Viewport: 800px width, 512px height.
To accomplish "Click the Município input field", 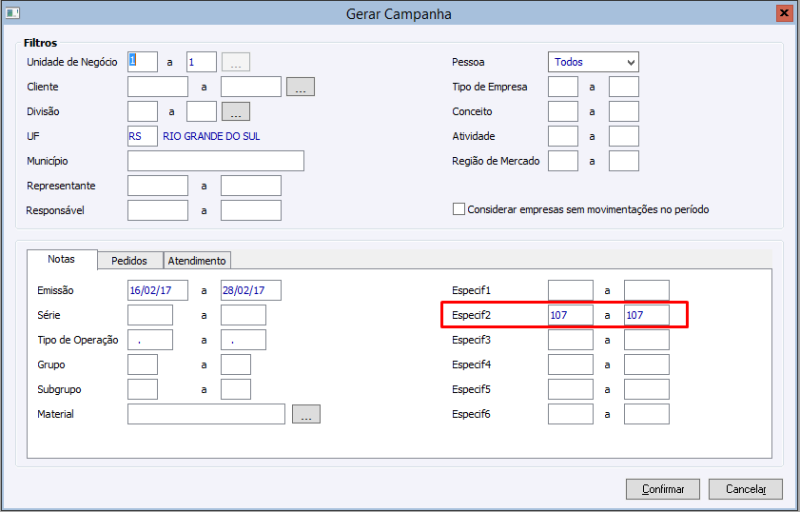I will [x=216, y=161].
